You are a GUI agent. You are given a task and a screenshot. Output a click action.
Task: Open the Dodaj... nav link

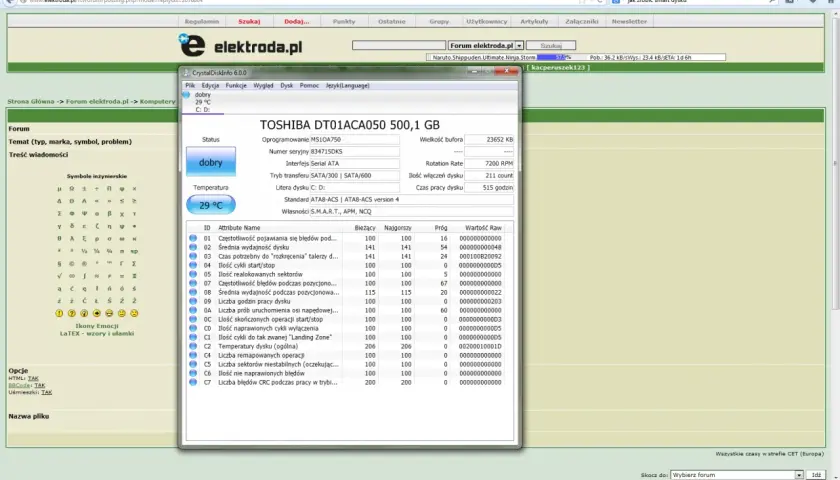pyautogui.click(x=297, y=21)
